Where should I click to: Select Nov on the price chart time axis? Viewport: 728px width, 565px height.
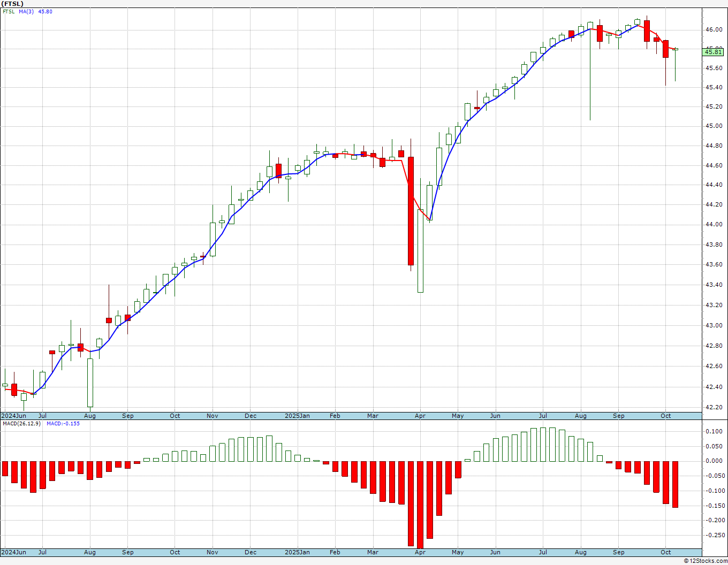(213, 416)
